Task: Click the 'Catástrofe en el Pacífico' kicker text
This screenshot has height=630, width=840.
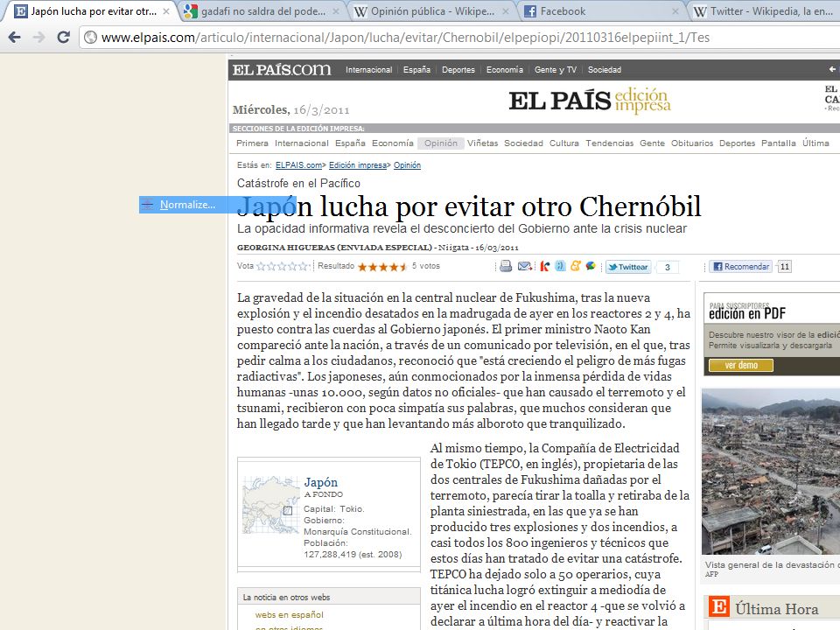Action: 298,183
